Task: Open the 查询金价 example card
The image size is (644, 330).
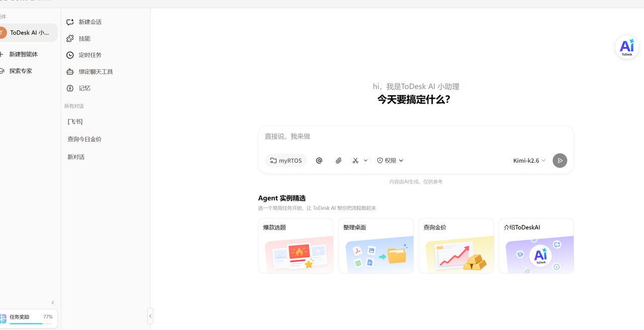Action: point(456,246)
